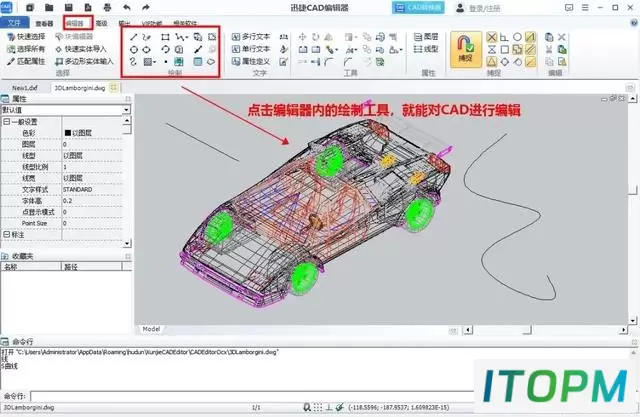Toggle the perpendicular snap mode

tap(504, 37)
